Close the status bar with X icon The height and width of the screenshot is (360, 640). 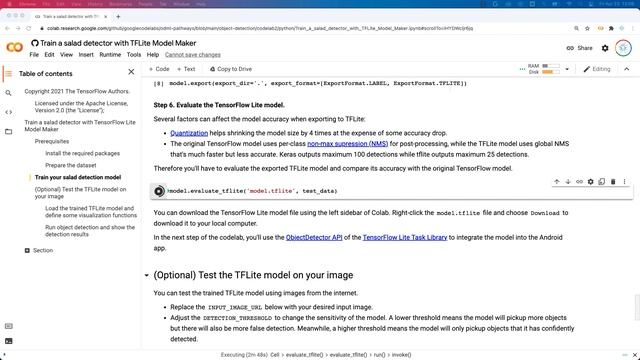pos(635,355)
